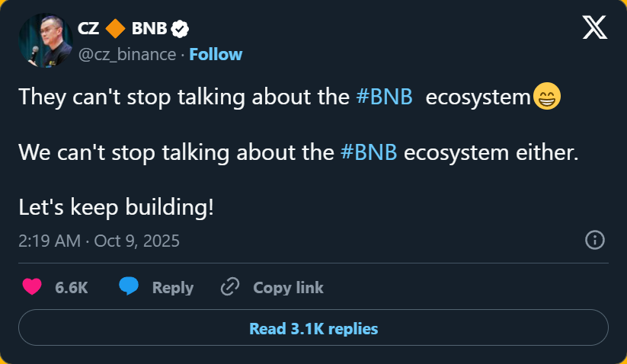Viewport: 627px width, 364px height.
Task: Click the verified checkmark badge
Action: point(181,30)
